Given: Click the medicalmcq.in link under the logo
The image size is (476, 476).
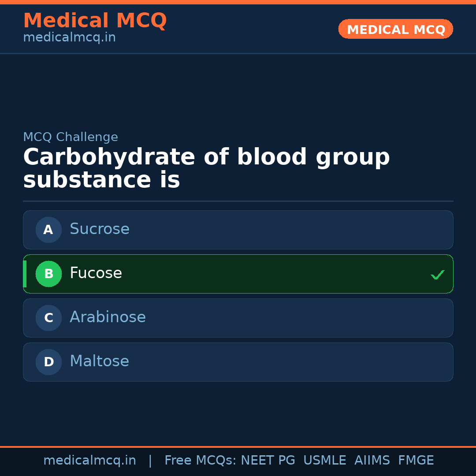Looking at the screenshot, I should coord(69,37).
